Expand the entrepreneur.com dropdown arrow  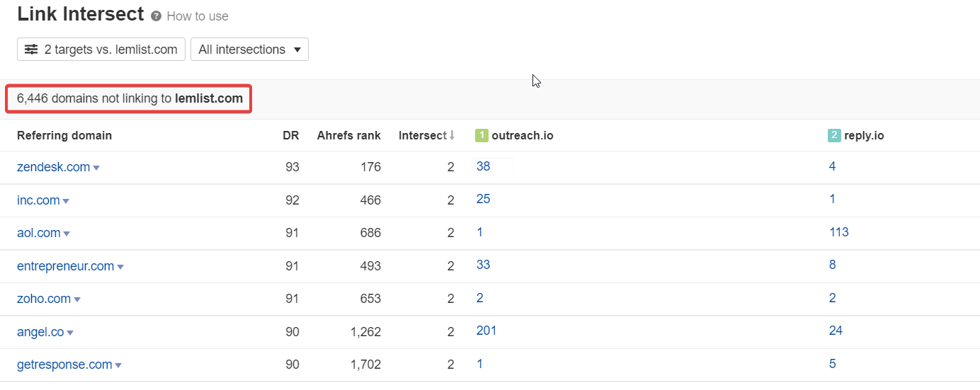coord(120,268)
